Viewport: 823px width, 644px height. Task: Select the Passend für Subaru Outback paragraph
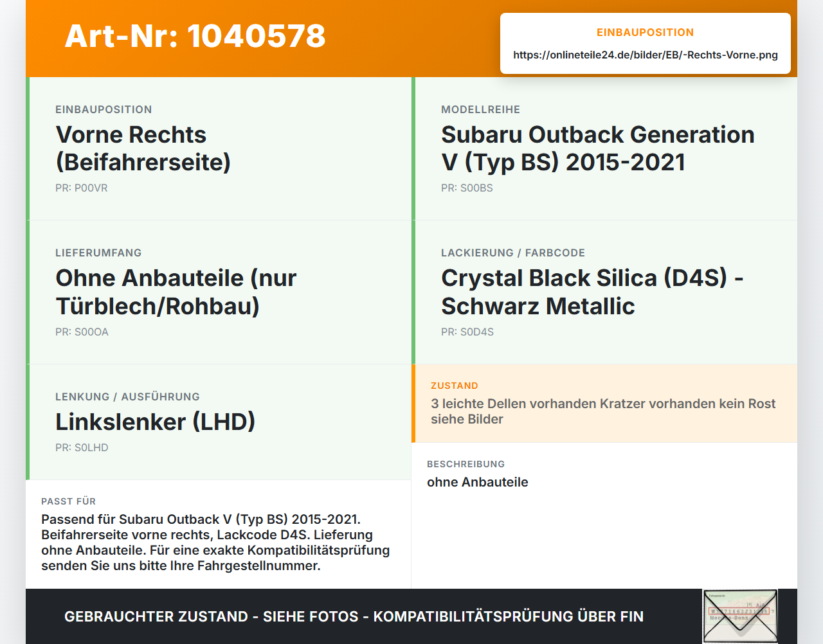(x=215, y=542)
